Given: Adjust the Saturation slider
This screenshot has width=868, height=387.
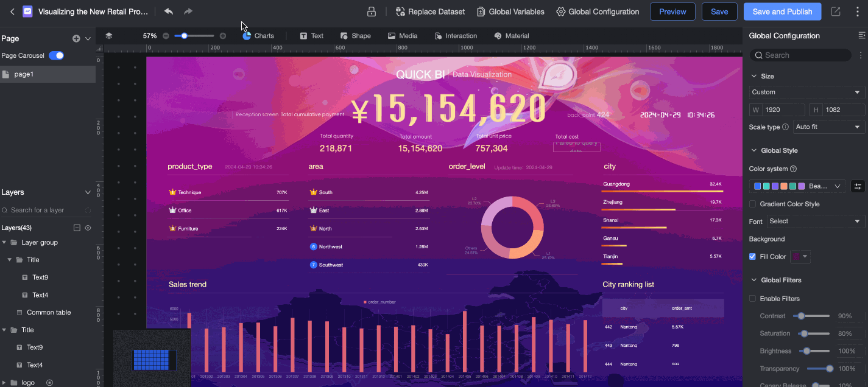Looking at the screenshot, I should pyautogui.click(x=805, y=333).
